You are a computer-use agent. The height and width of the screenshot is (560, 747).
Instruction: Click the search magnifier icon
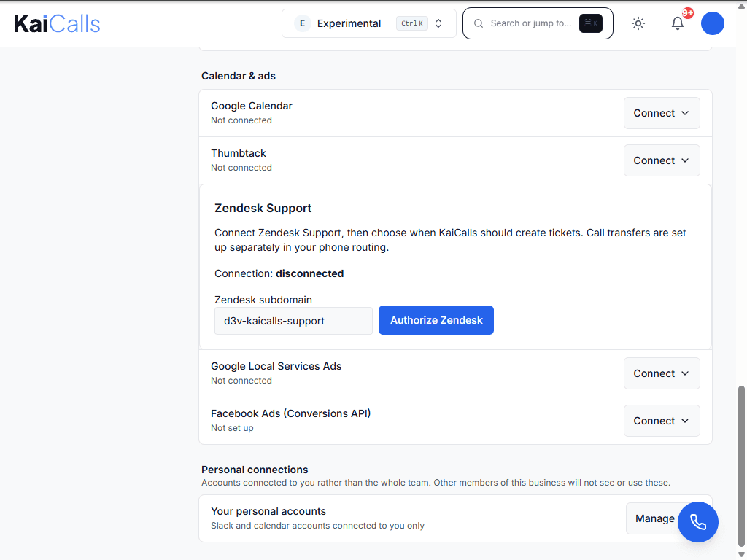479,23
